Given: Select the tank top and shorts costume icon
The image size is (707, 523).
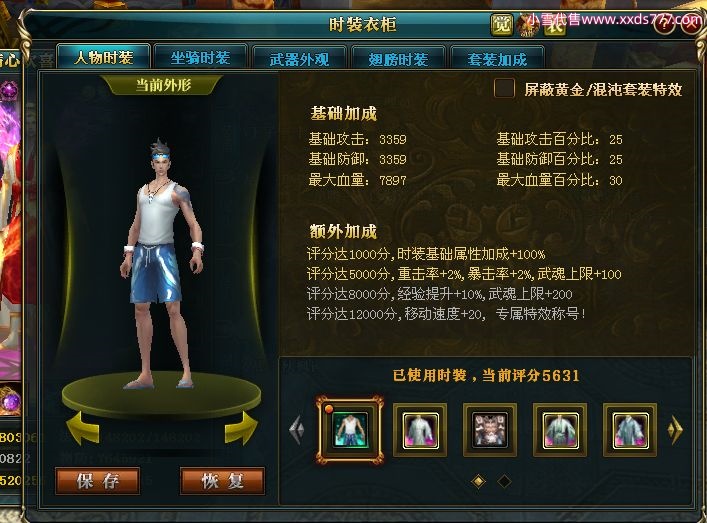Looking at the screenshot, I should point(350,430).
